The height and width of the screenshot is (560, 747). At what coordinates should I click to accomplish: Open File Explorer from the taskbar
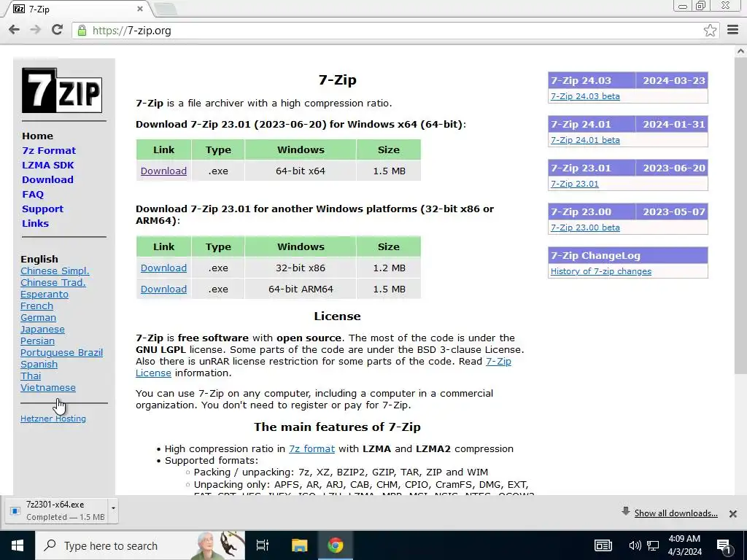tap(299, 545)
